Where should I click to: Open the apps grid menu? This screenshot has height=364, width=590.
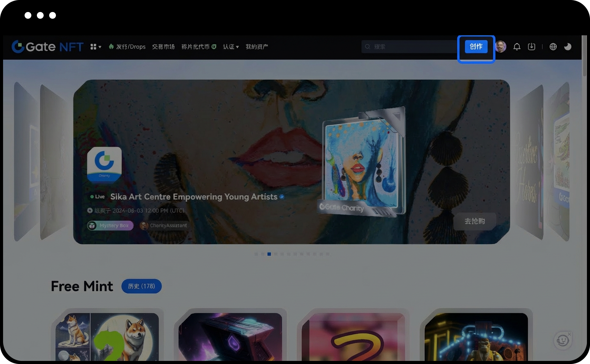95,47
